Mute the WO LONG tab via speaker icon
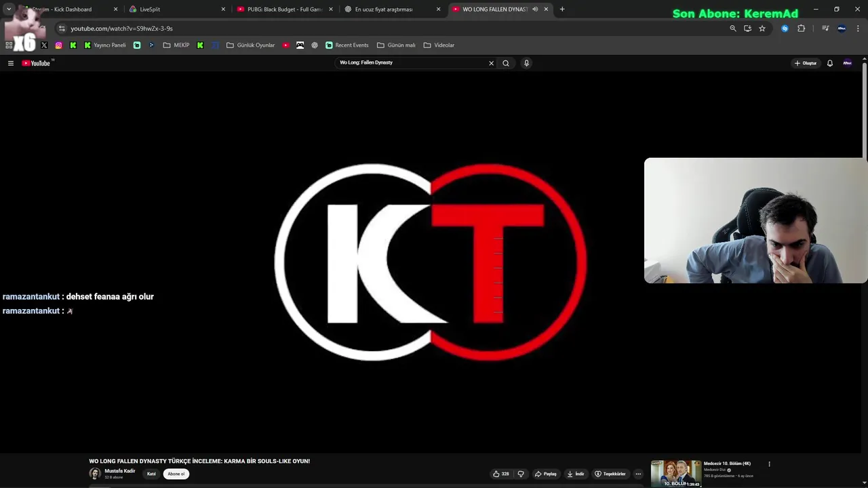Image resolution: width=868 pixels, height=488 pixels. tap(535, 9)
